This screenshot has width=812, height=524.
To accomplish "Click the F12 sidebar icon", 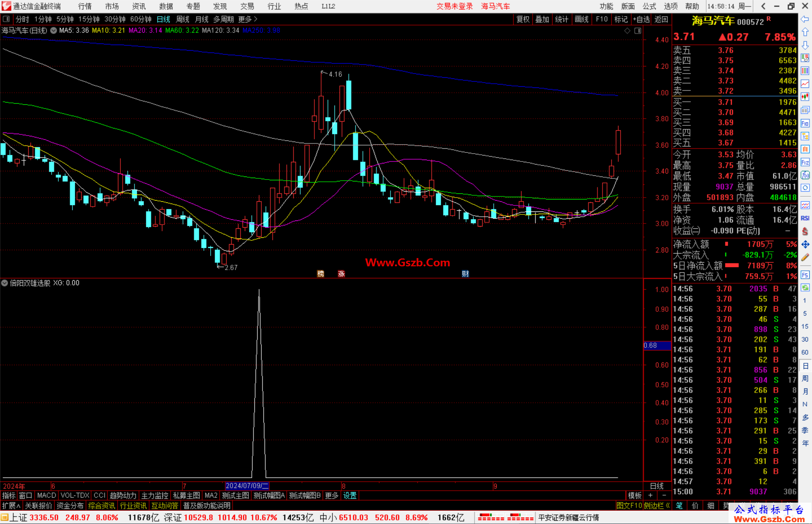I will click(805, 162).
